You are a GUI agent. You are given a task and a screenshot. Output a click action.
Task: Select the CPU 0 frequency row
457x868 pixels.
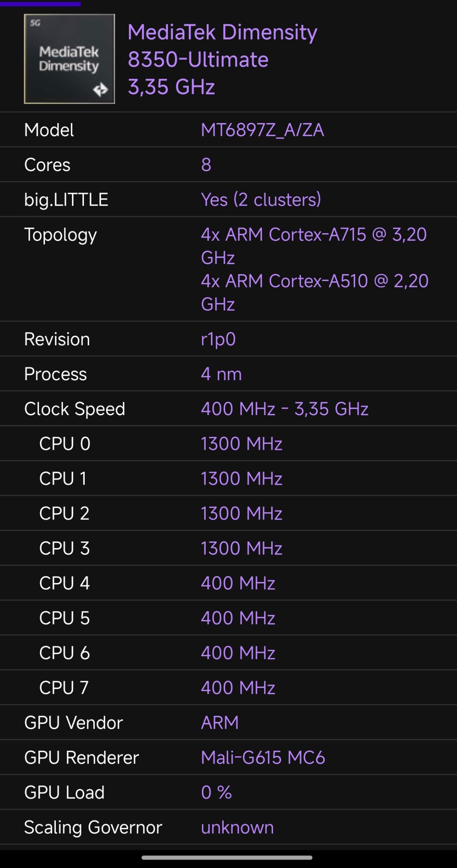[x=228, y=444]
